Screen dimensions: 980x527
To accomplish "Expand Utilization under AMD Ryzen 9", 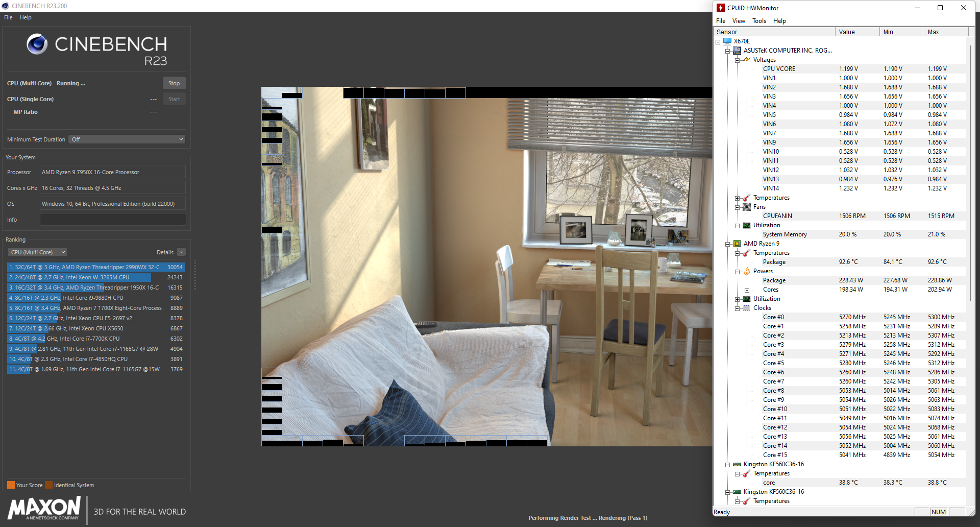I will [737, 299].
